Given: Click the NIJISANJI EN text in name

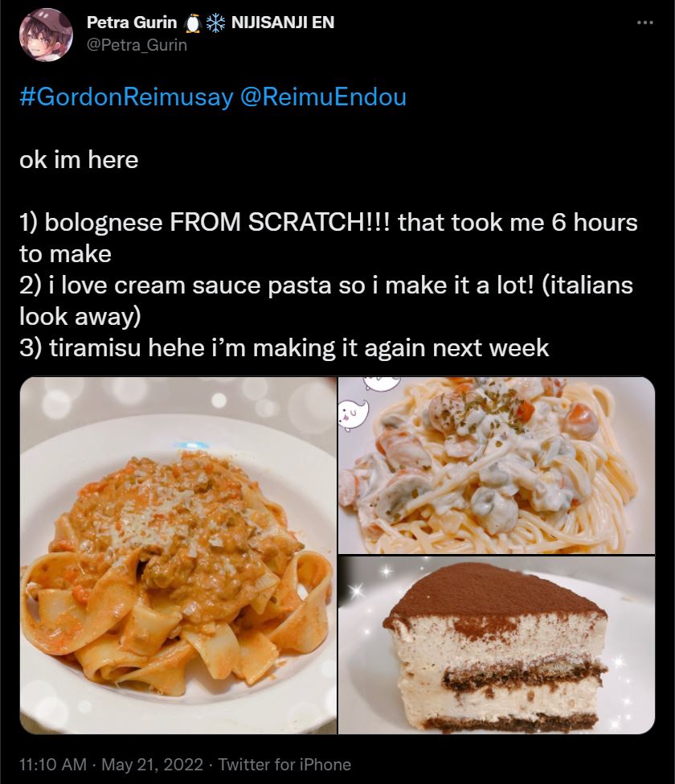Looking at the screenshot, I should (x=283, y=23).
